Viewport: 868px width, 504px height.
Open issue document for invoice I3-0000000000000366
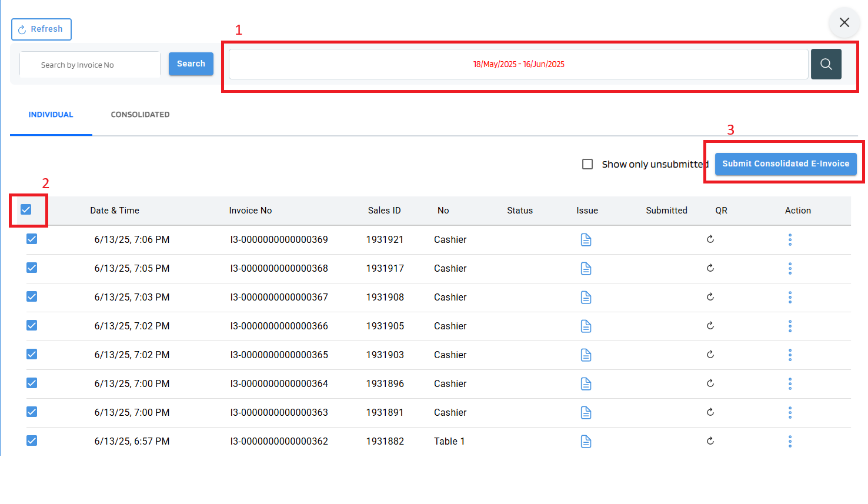click(x=586, y=326)
